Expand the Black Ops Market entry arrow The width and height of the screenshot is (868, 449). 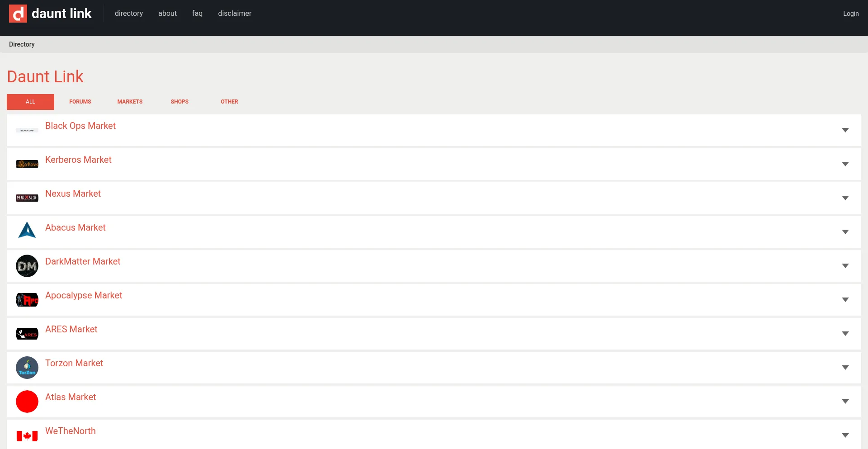pos(845,130)
